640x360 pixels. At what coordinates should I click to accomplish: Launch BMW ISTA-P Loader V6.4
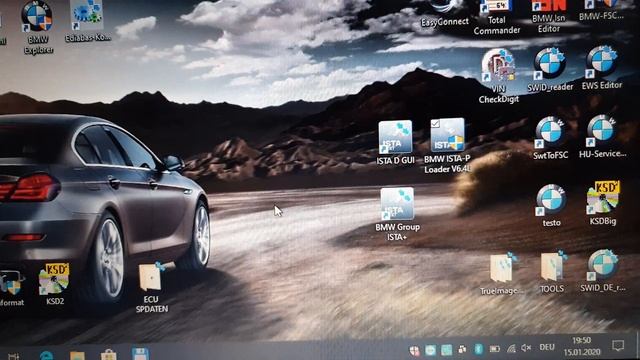coord(447,146)
